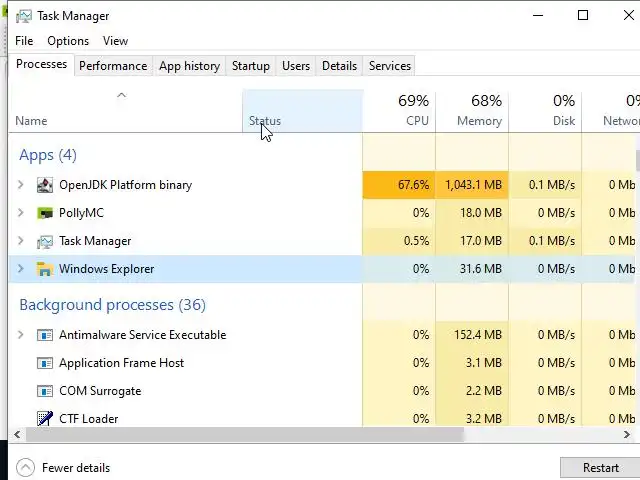Sort by the Memory column header
This screenshot has width=640, height=480.
pyautogui.click(x=472, y=111)
